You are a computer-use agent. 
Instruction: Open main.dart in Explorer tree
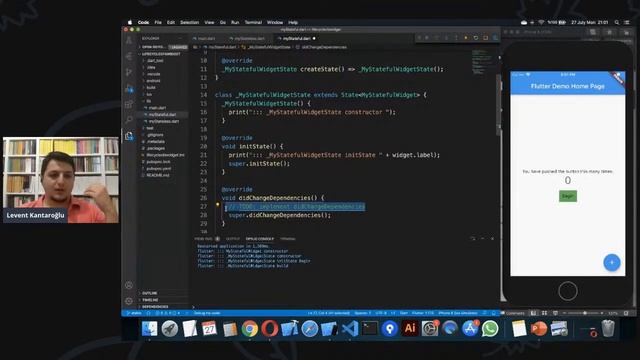[157, 108]
